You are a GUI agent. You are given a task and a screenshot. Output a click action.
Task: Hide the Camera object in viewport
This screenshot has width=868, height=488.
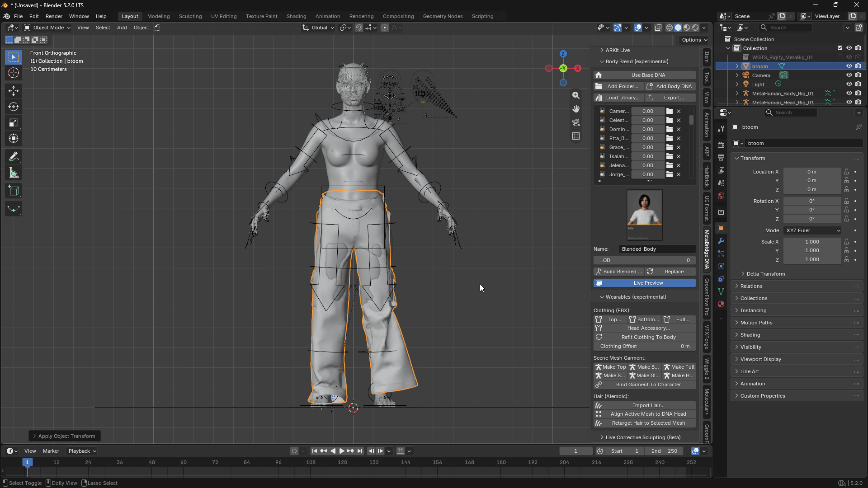click(849, 75)
